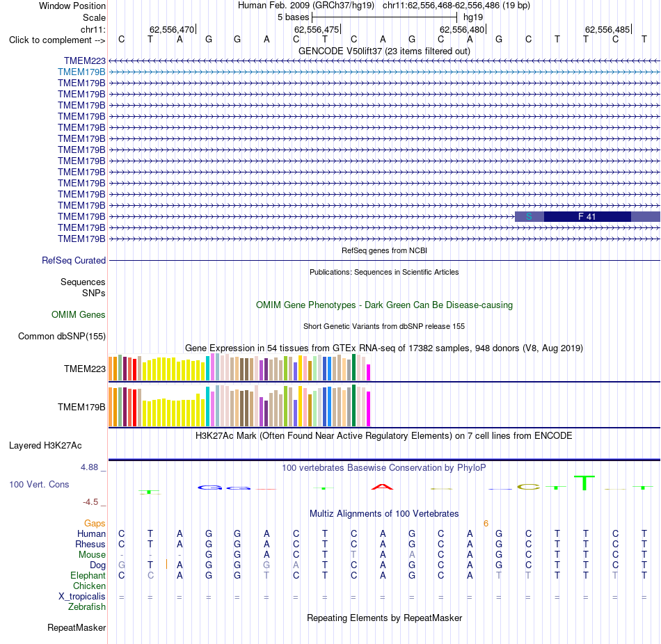The image size is (661, 644).
Task: Click the Zebrafish alignment row label
Action: point(87,607)
